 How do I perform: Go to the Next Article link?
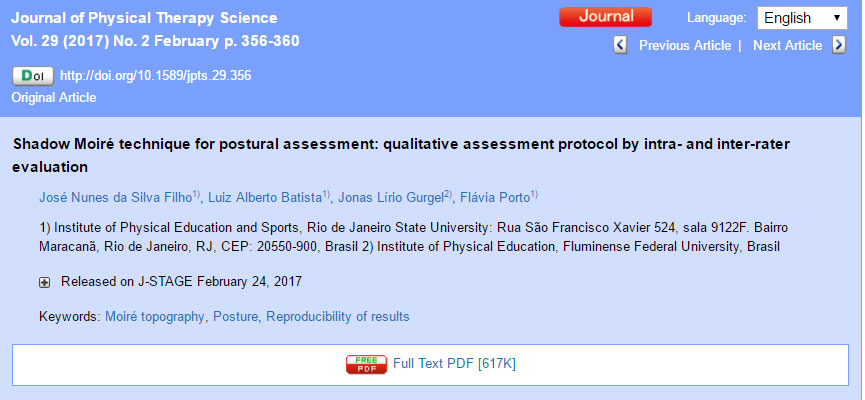(787, 45)
